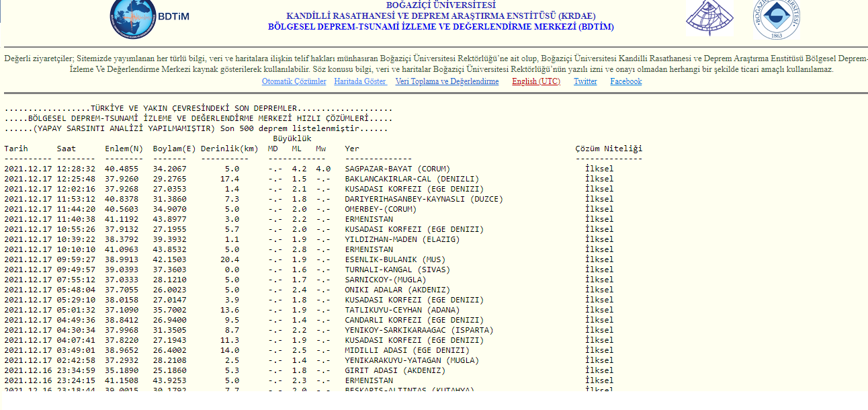
Task: Click depth value 13.6
Action: 230,310
